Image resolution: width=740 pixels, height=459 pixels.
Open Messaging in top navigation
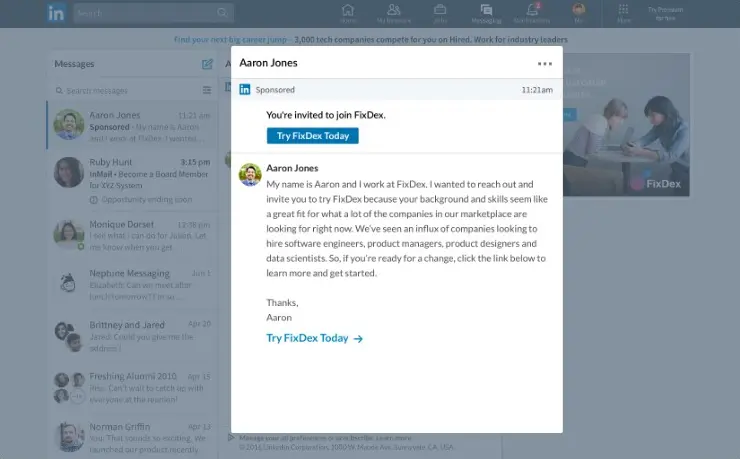click(486, 13)
